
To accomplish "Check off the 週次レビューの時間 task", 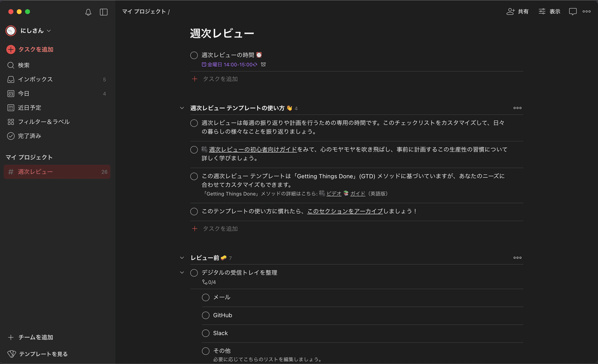I will pos(194,55).
